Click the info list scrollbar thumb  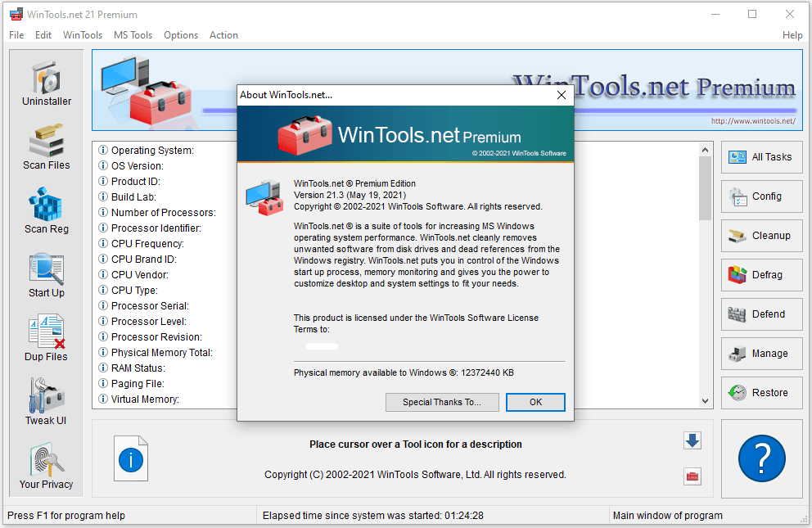pyautogui.click(x=705, y=188)
